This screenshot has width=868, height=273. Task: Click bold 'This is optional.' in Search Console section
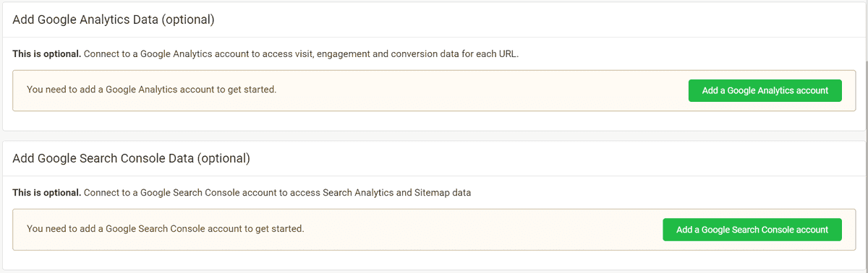click(47, 193)
